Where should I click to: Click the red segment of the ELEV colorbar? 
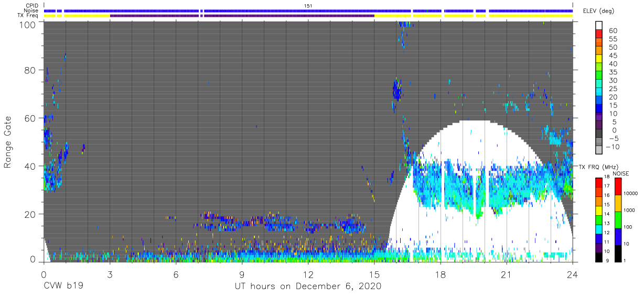598,34
